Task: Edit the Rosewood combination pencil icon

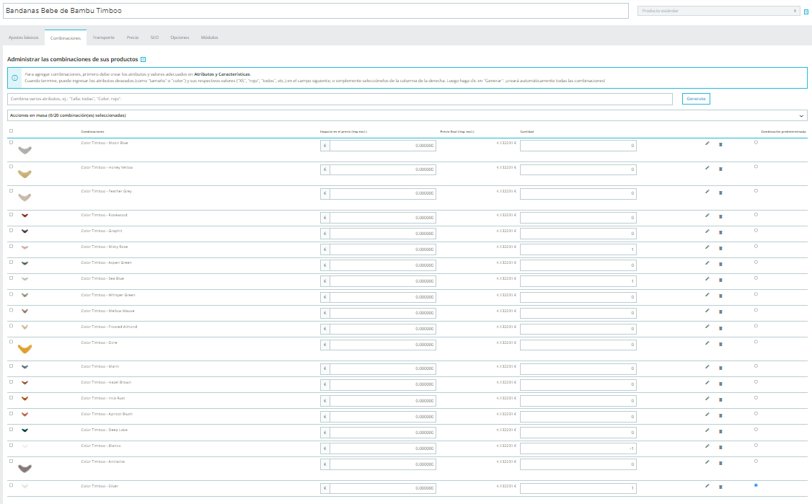Action: pos(707,216)
